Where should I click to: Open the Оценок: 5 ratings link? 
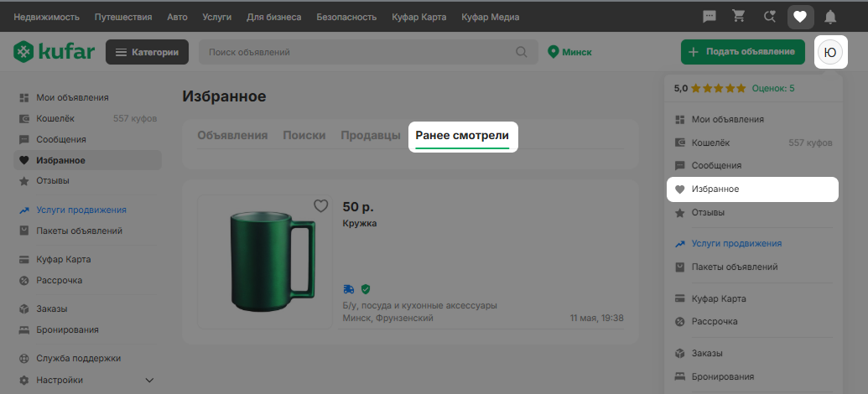pyautogui.click(x=773, y=88)
